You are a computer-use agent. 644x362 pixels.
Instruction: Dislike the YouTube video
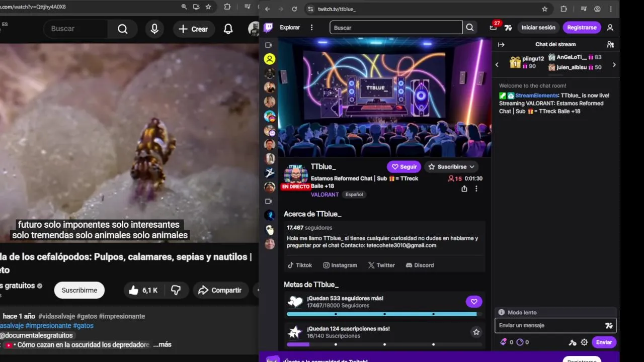(x=176, y=290)
